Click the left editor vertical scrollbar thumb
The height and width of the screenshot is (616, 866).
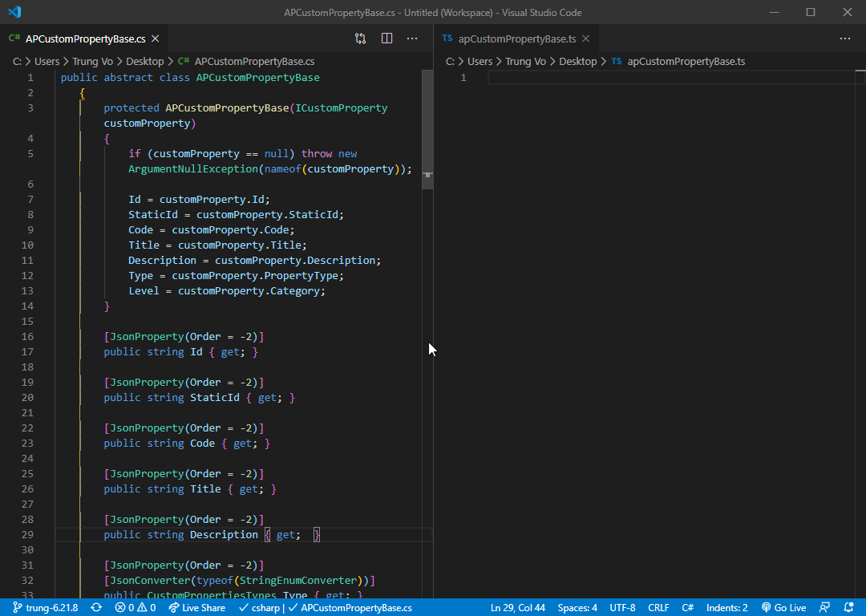[427, 129]
